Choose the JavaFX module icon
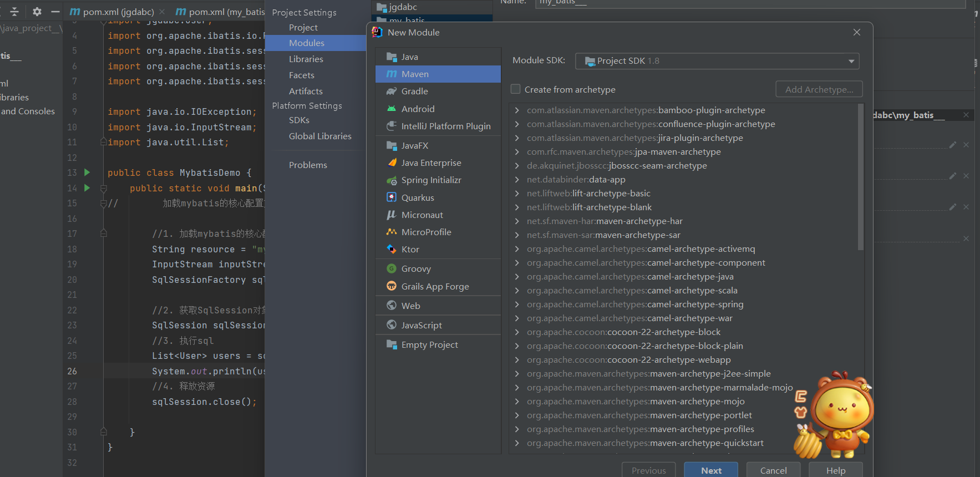Screen dimensions: 980x477 click(x=392, y=145)
